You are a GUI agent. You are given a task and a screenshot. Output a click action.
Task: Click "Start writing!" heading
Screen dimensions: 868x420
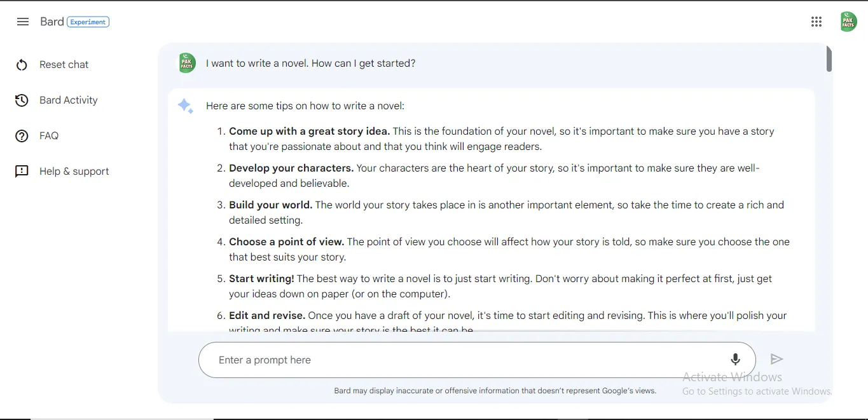[261, 279]
